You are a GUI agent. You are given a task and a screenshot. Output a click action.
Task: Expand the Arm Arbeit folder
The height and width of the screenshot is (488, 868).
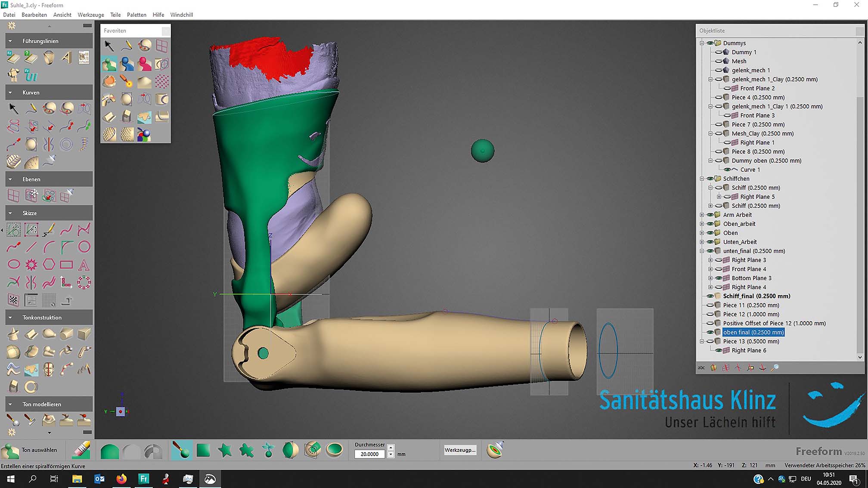(x=702, y=215)
